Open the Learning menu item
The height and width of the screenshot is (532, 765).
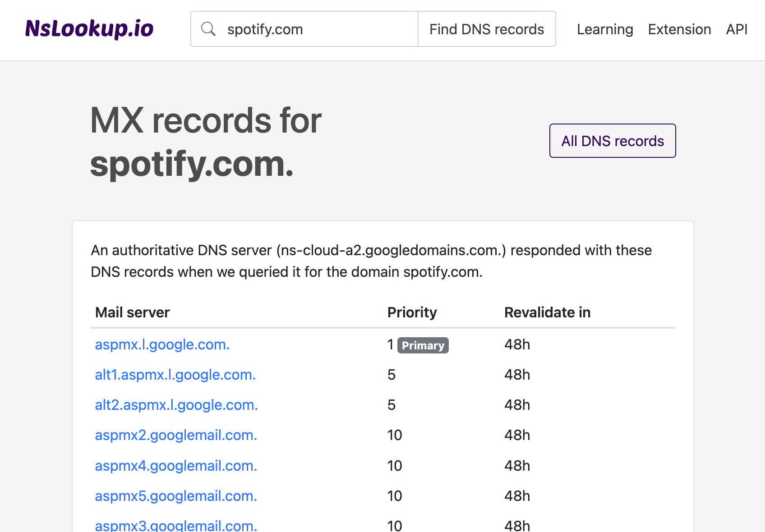tap(604, 29)
